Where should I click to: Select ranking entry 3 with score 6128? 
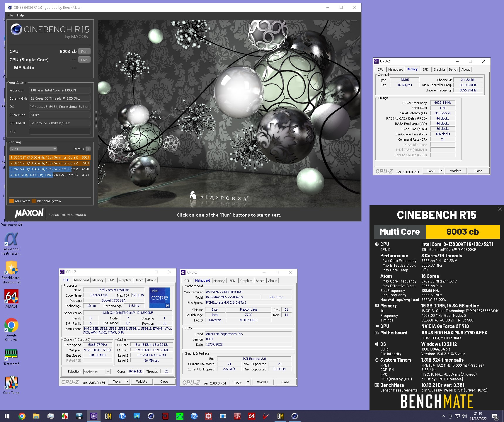click(50, 169)
